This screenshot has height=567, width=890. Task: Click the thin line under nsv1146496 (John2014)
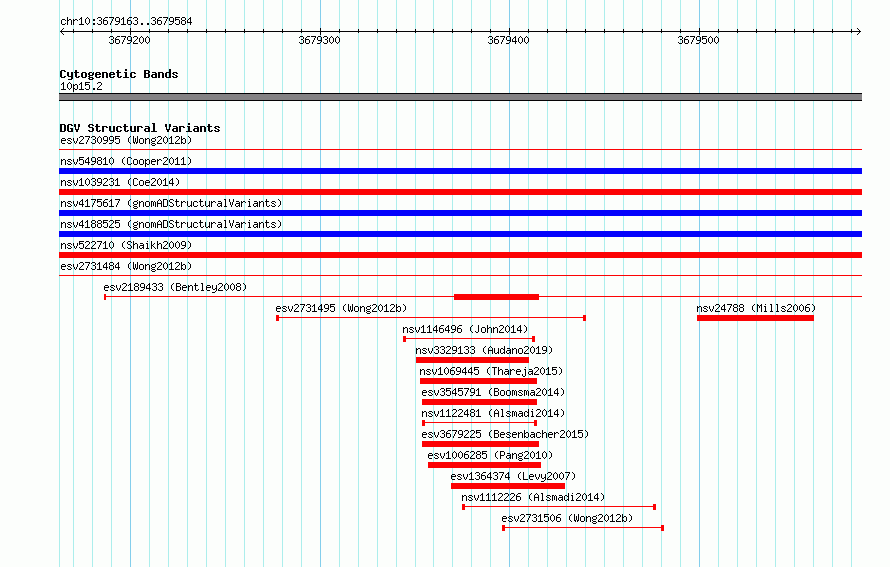point(469,339)
